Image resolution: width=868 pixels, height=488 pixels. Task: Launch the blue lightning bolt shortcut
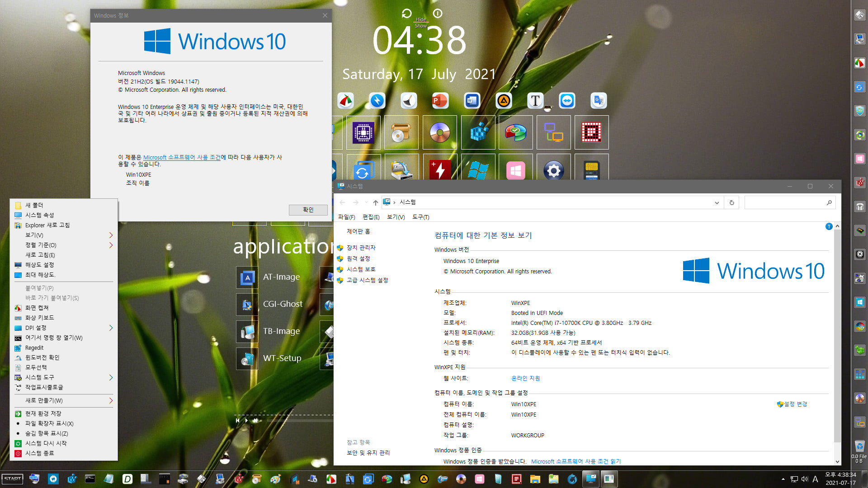pos(377,100)
